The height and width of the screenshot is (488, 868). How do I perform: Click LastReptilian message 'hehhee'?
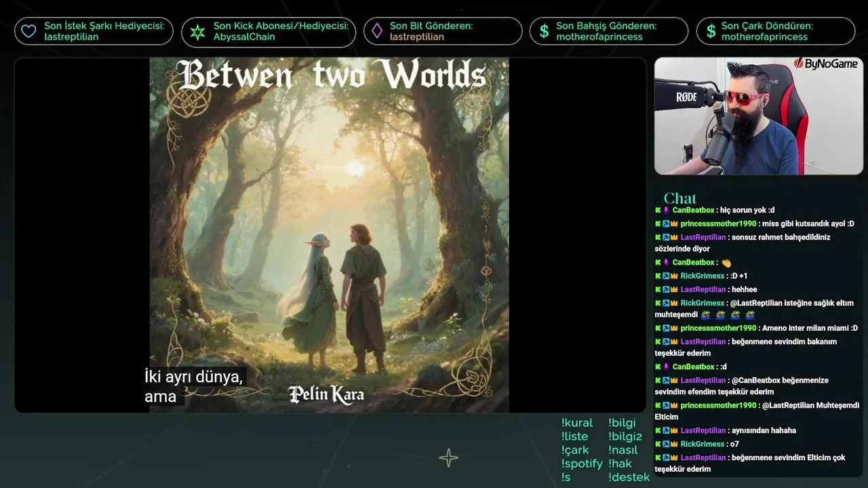click(745, 289)
